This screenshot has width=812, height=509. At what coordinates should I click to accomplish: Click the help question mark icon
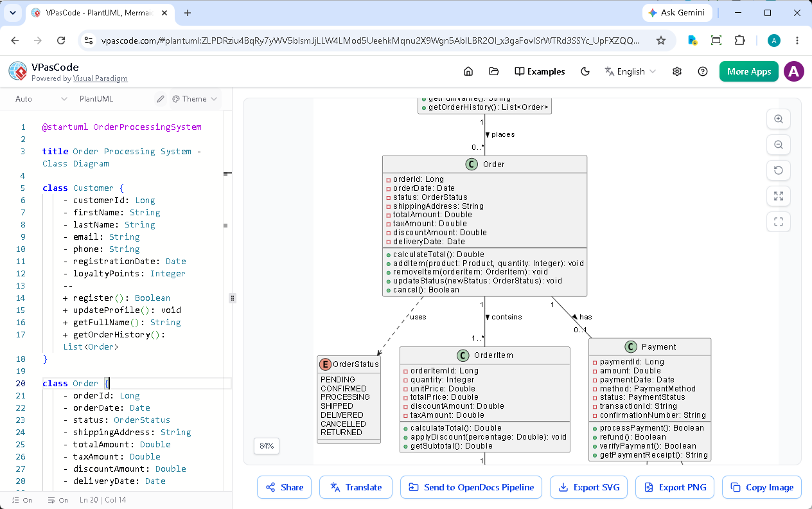[703, 71]
